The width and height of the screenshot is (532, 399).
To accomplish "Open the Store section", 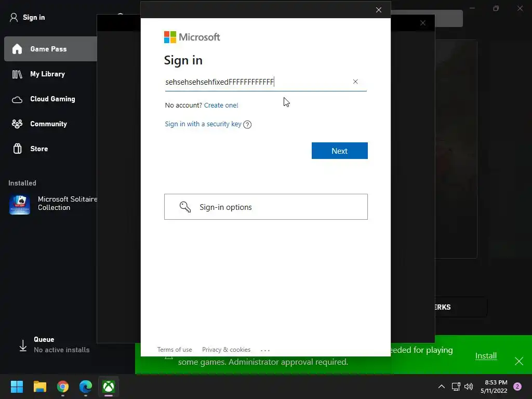I will pyautogui.click(x=39, y=149).
